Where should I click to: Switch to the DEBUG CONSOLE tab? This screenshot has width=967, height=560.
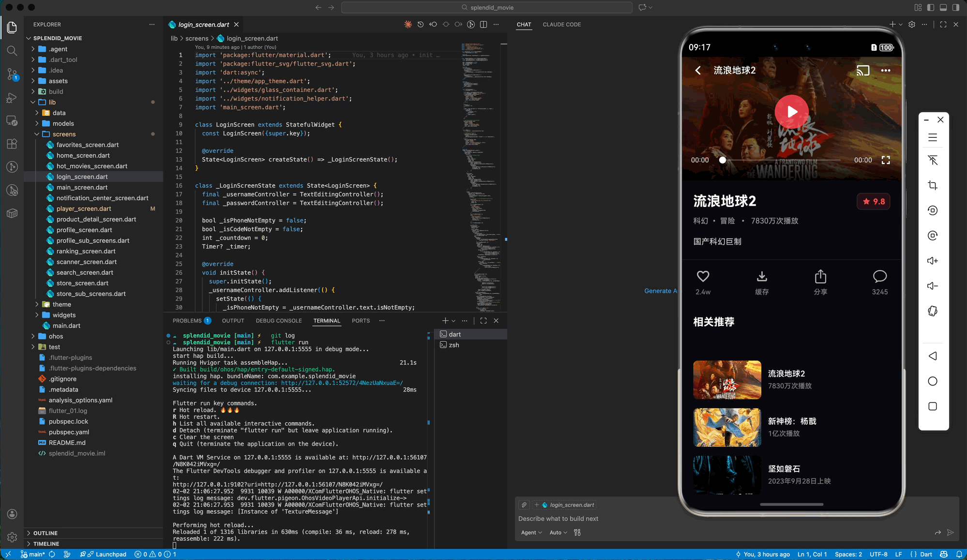coord(278,321)
